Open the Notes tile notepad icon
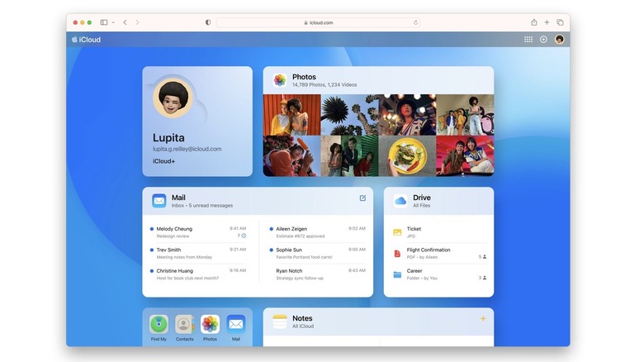The height and width of the screenshot is (362, 644). [x=280, y=322]
